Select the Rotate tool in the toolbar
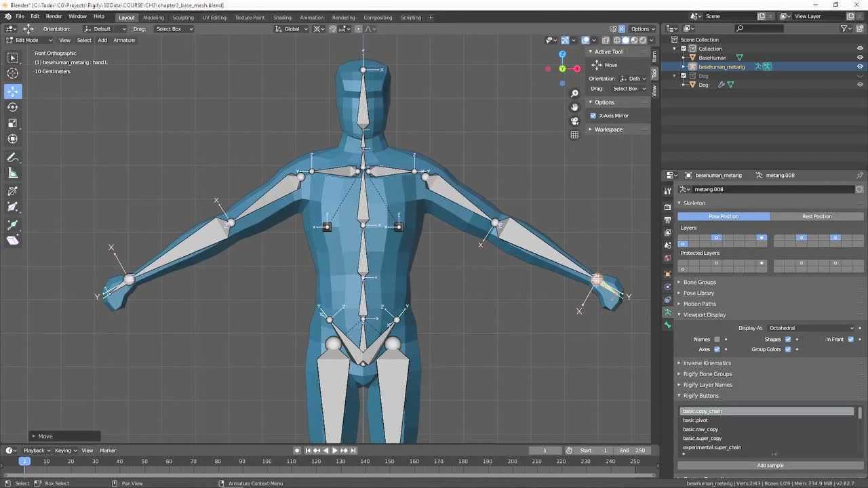This screenshot has height=488, width=868. click(12, 106)
